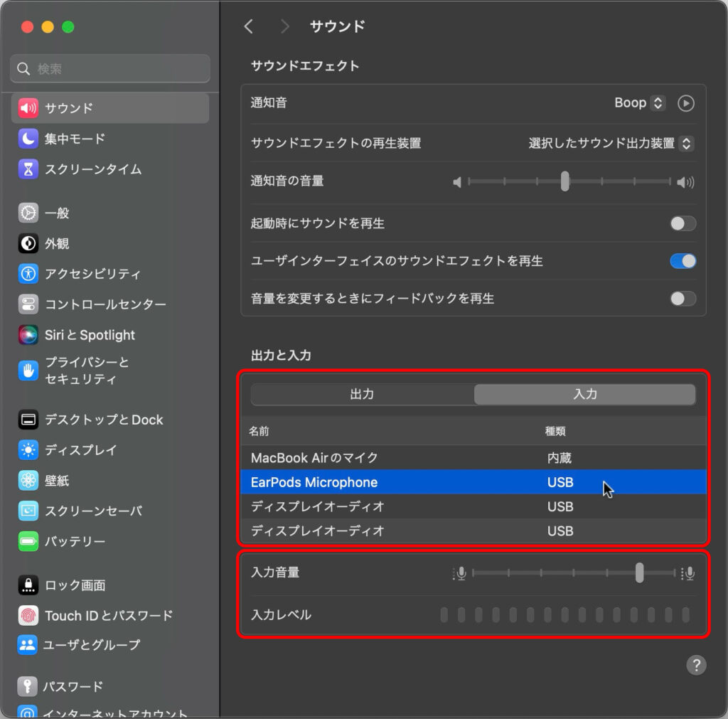Screen dimensions: 728x719
Task: Open ユーザとグループ people icon
Action: point(28,645)
